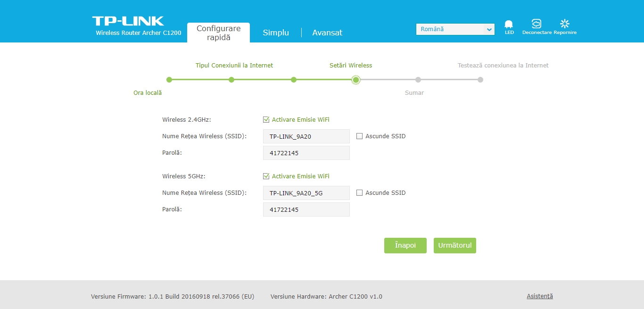The height and width of the screenshot is (309, 644).
Task: Click the LED toggle icon
Action: point(509,25)
